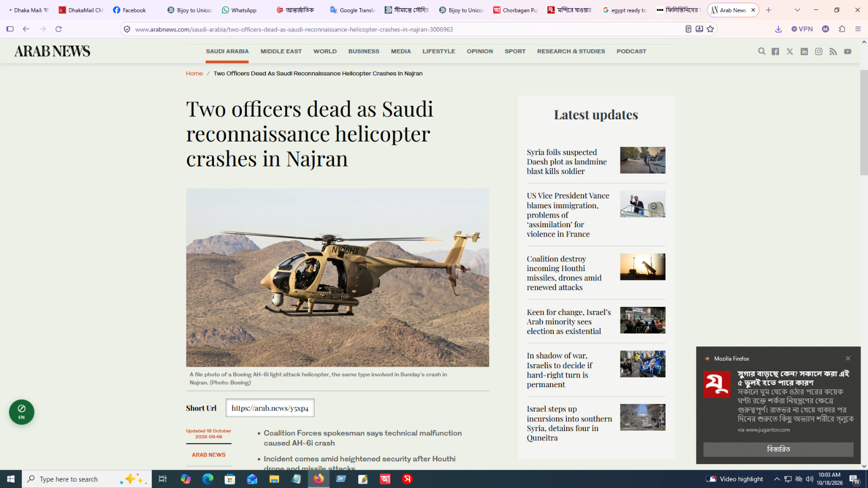
Task: Open US Vice President Vance thumbnail
Action: click(643, 204)
